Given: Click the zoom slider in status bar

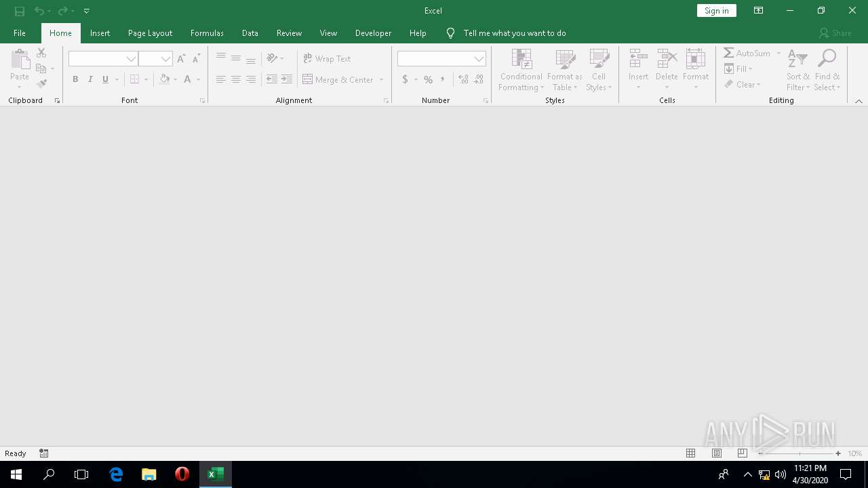Looking at the screenshot, I should 800,453.
